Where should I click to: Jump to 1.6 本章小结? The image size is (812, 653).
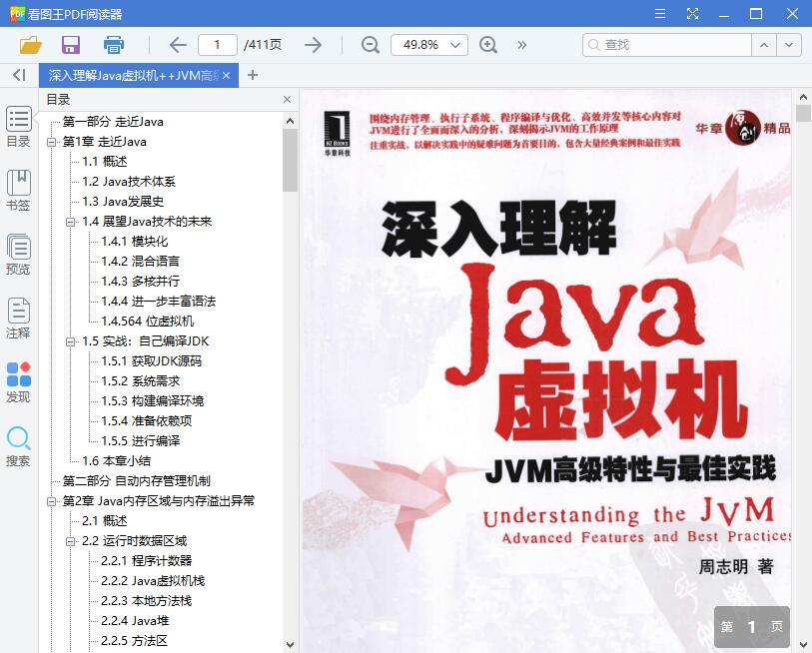click(117, 461)
